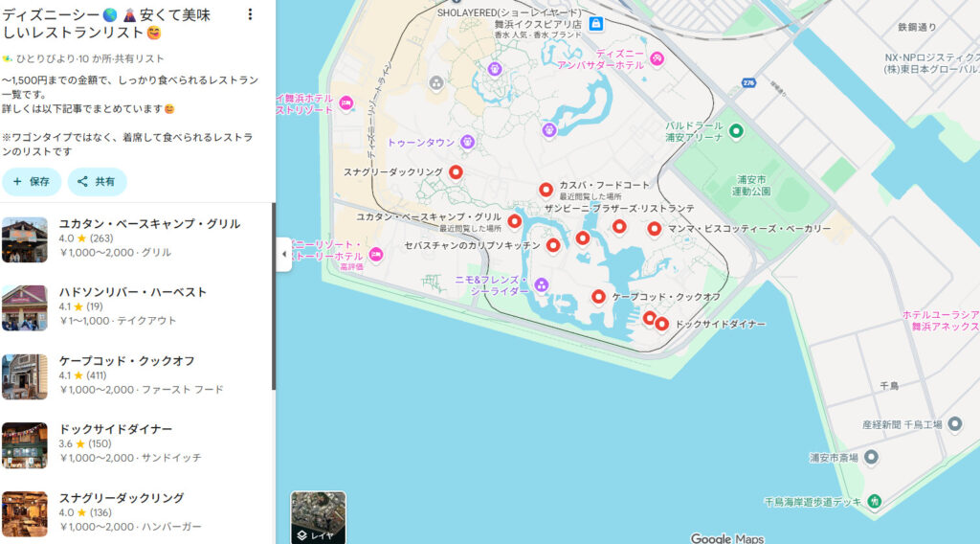Select the セバスチャンのカリプソキッチン pin
This screenshot has width=980, height=544.
click(x=552, y=245)
